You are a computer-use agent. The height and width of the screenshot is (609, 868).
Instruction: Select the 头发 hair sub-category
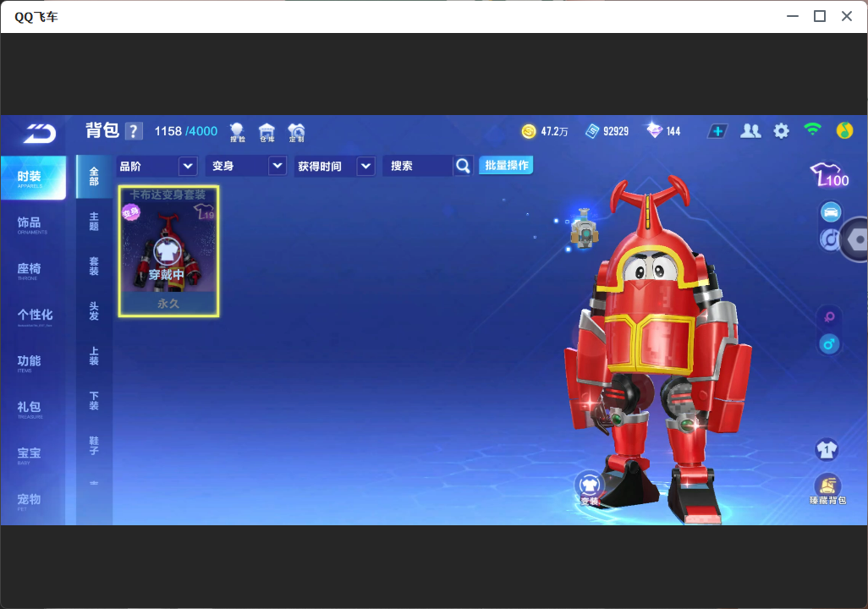(x=94, y=311)
